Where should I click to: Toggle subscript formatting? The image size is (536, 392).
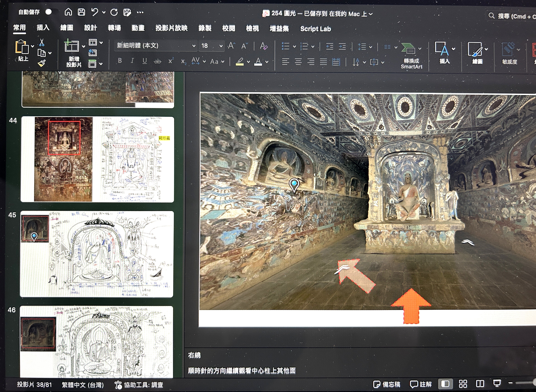(184, 62)
